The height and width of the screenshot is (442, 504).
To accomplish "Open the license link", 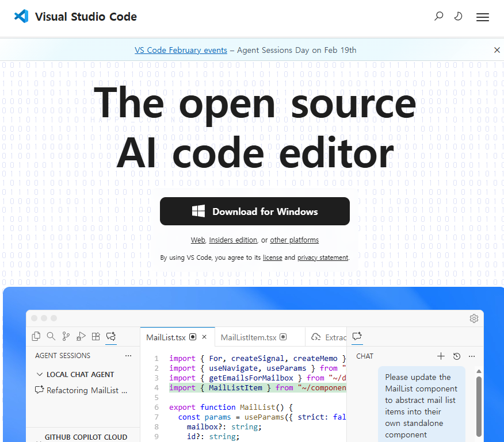I will (x=272, y=257).
